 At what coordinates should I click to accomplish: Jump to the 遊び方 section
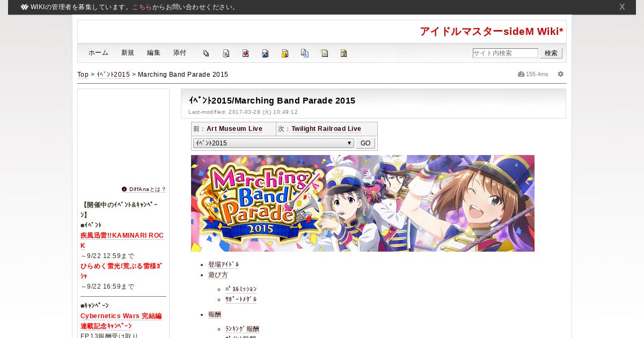click(x=218, y=275)
